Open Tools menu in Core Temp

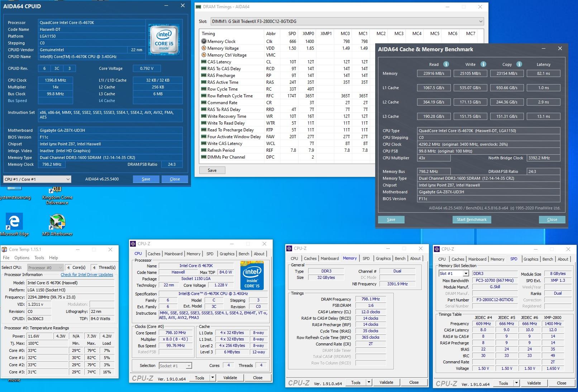click(x=39, y=258)
